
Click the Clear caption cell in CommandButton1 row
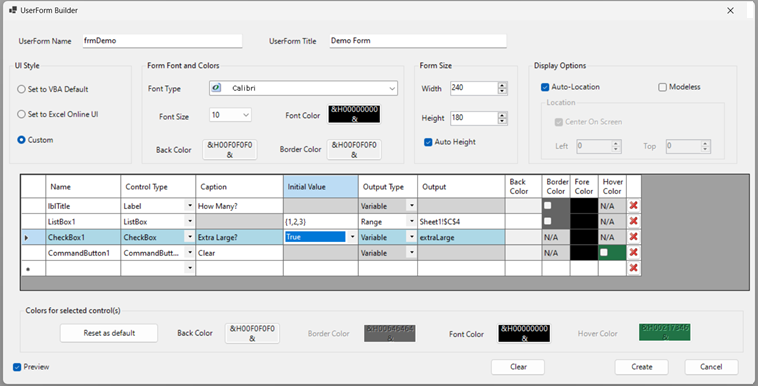coord(239,252)
